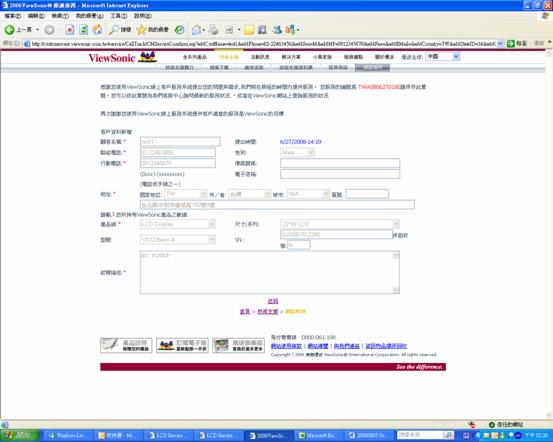Refresh the page using the green arrows icon
This screenshot has height=442, width=553.
click(84, 30)
